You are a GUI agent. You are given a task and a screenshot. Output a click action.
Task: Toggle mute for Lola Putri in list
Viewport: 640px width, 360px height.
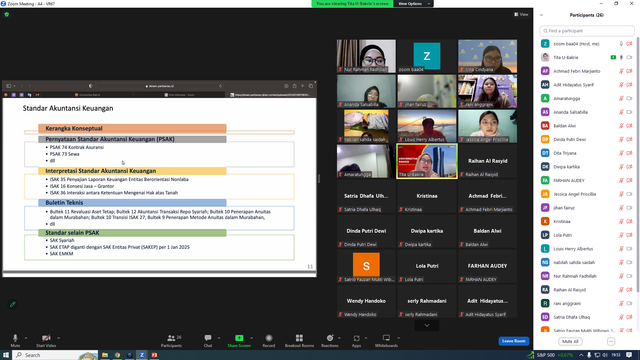tap(621, 235)
